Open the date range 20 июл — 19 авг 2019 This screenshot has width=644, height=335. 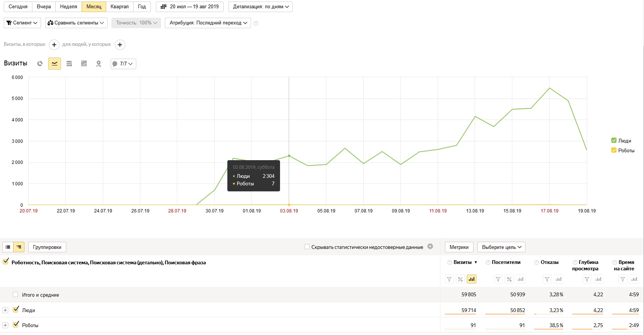(x=190, y=7)
